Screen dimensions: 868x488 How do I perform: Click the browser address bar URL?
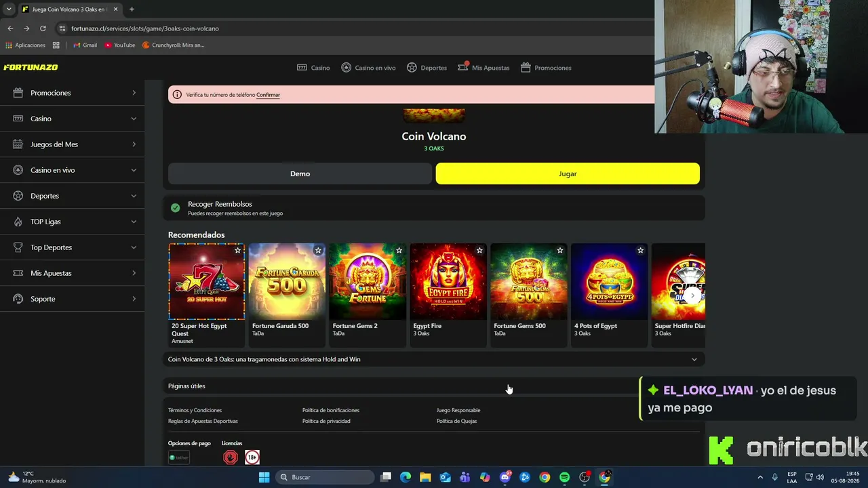point(145,28)
